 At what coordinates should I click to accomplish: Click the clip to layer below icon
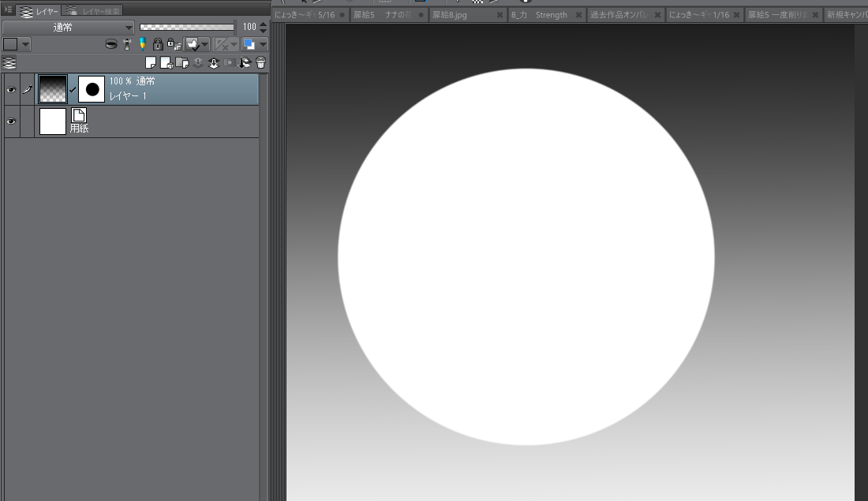tap(111, 45)
